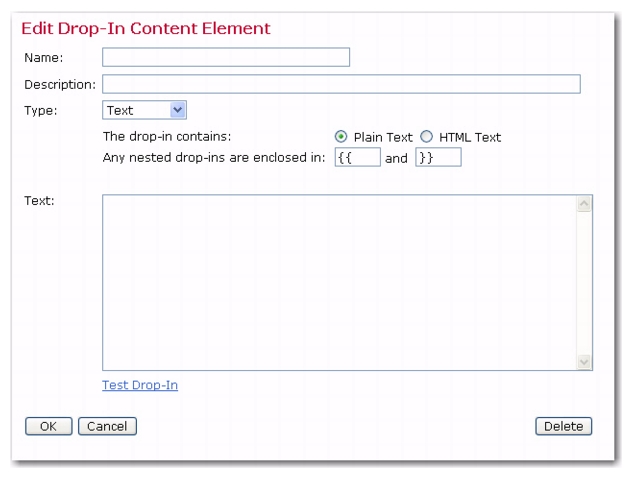The height and width of the screenshot is (489, 632).
Task: Select the Plain Text radio button
Action: [341, 137]
